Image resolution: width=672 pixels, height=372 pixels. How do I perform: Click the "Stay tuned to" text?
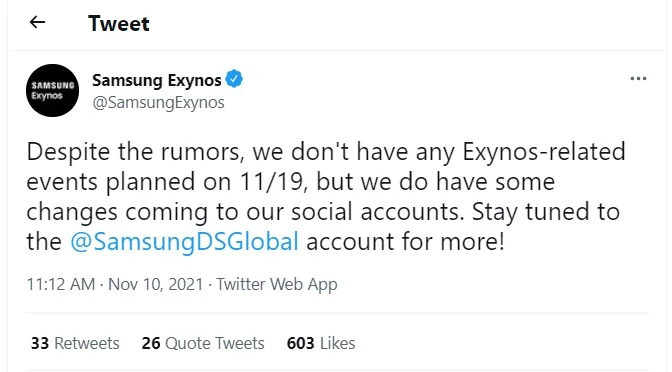[x=546, y=212]
